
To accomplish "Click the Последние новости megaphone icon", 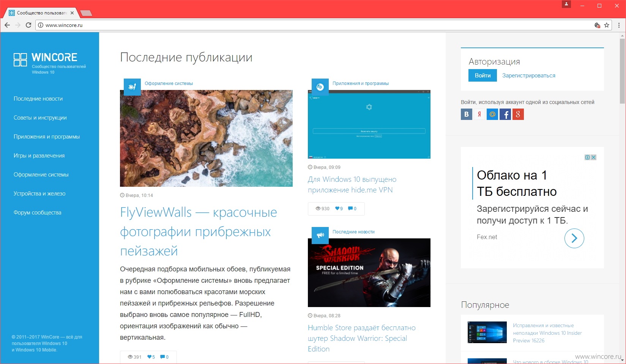I will [x=320, y=235].
